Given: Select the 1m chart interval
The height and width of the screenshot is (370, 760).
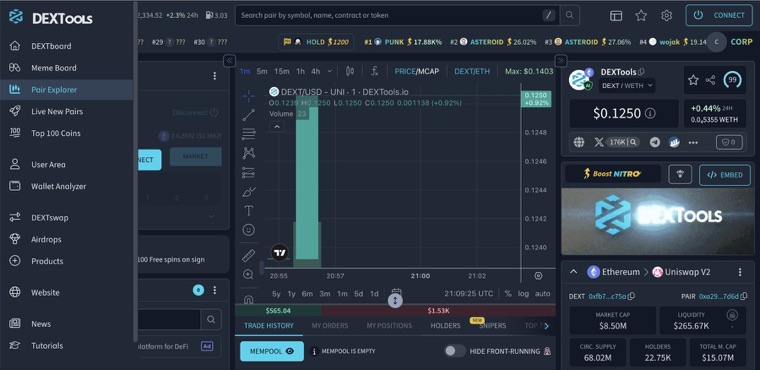Looking at the screenshot, I should pos(245,71).
